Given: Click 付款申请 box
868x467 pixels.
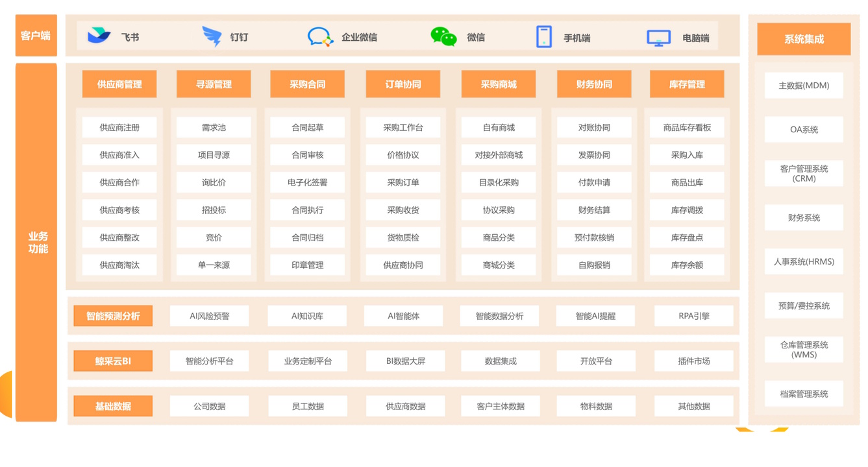Looking at the screenshot, I should coord(594,182).
